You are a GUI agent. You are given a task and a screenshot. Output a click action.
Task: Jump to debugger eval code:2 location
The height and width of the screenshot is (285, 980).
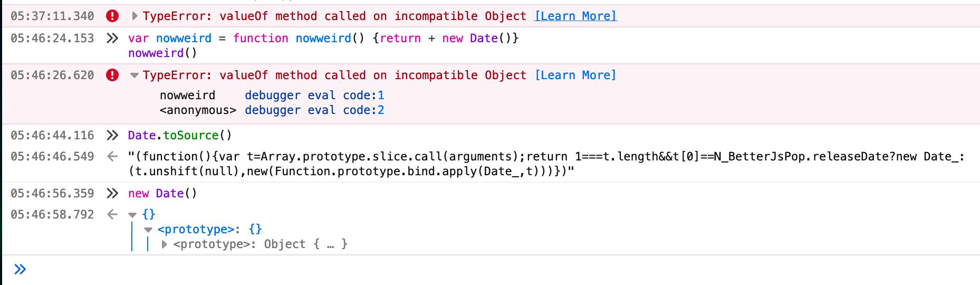point(314,110)
